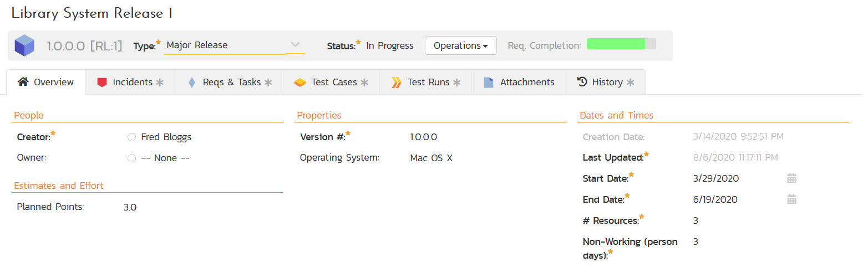Click the Test Runs double-chevron icon
This screenshot has height=267, width=868.
click(x=396, y=83)
